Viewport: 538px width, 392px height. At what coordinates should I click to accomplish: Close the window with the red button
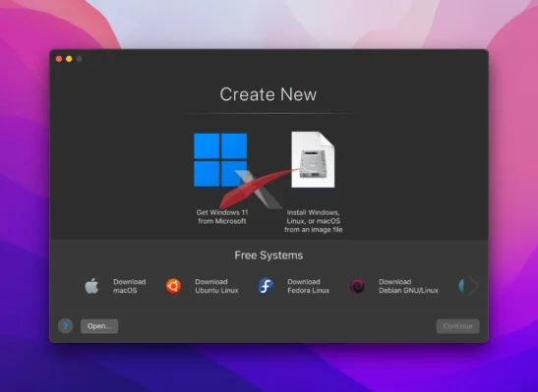59,59
